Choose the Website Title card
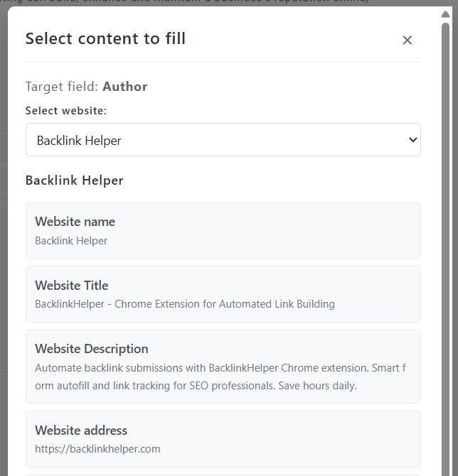 [223, 293]
